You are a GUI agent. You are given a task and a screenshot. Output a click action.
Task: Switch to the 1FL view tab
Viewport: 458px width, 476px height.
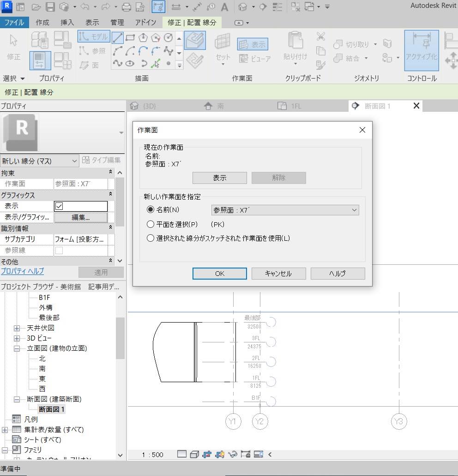[x=295, y=106]
